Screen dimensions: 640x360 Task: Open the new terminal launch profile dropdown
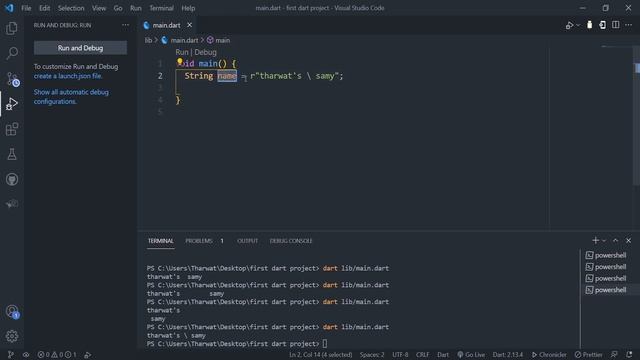(x=604, y=241)
